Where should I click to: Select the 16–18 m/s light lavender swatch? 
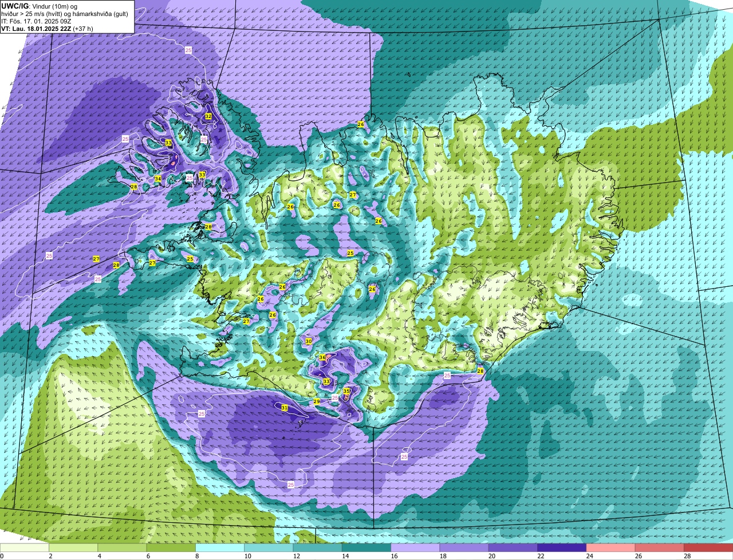pos(415,548)
